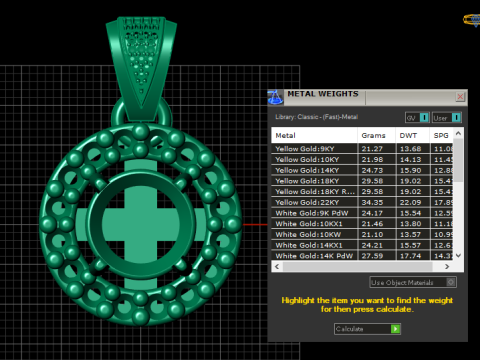Click the gold logo icon in the corner
Image resolution: width=480 pixels, height=360 pixels.
pos(472,20)
